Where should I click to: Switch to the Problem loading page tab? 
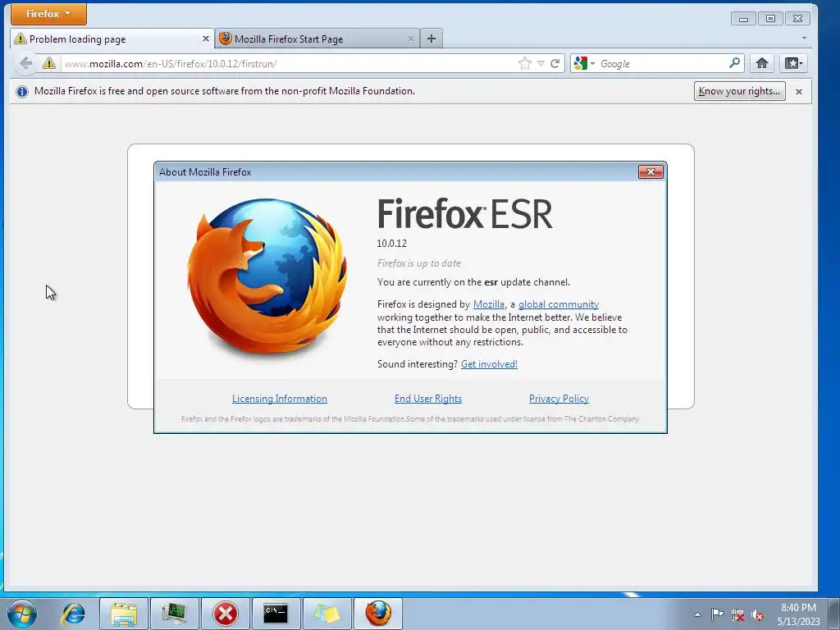(112, 39)
